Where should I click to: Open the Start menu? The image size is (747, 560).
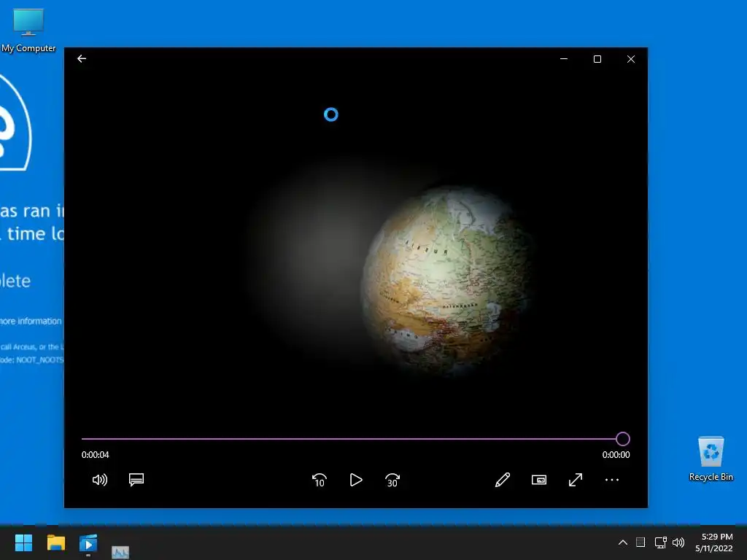tap(23, 542)
